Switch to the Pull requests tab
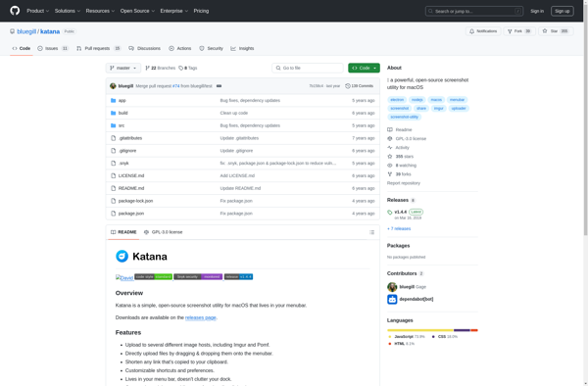The width and height of the screenshot is (588, 386). pyautogui.click(x=99, y=48)
